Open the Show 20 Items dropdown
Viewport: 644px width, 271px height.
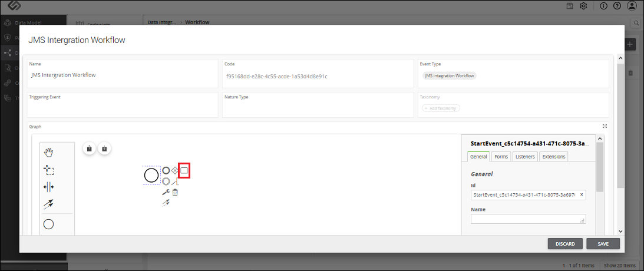coord(619,265)
